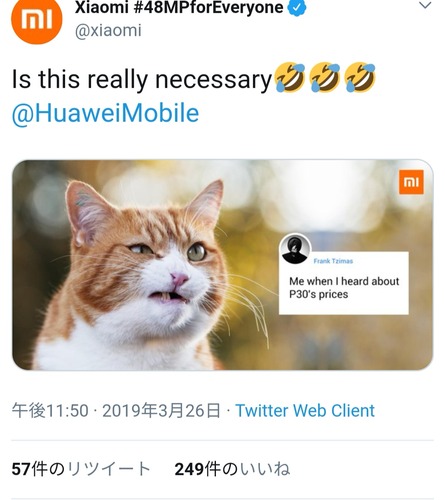The height and width of the screenshot is (500, 445).
Task: Click Frank Tzimas avatar in image
Action: [295, 249]
